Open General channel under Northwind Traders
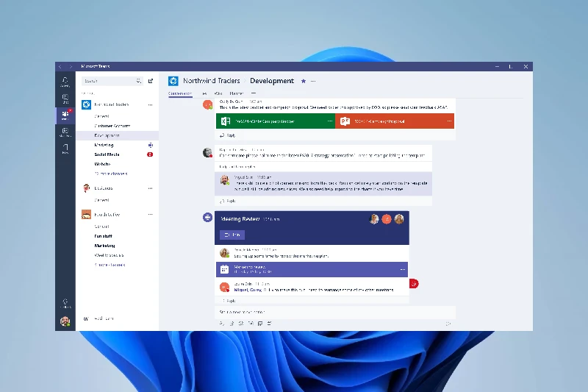Screen dimensions: 588x392 [x=101, y=116]
